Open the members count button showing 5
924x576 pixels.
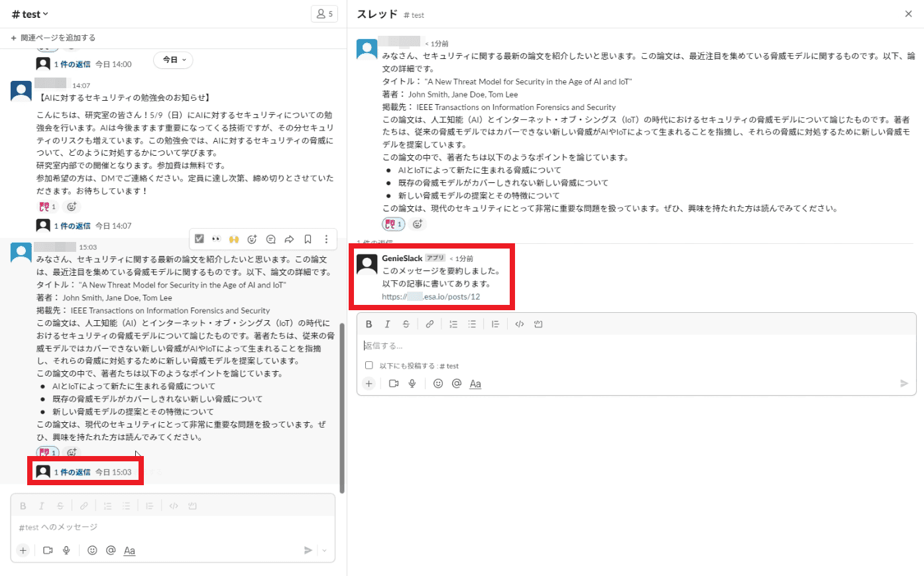click(324, 14)
